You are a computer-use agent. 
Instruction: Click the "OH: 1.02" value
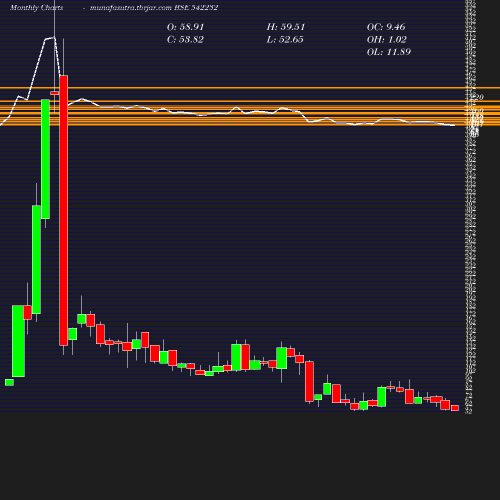pos(387,40)
